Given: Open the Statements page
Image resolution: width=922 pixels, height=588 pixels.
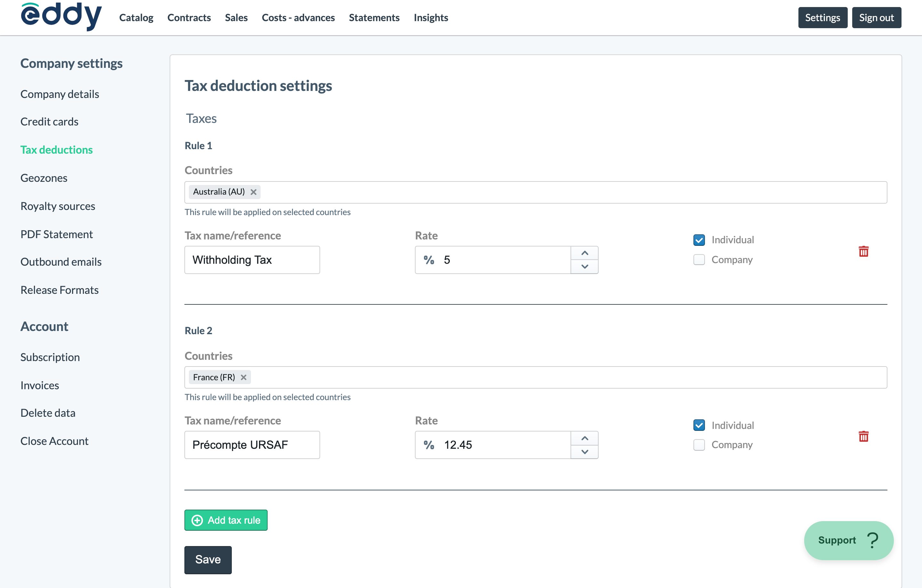Looking at the screenshot, I should pyautogui.click(x=374, y=18).
